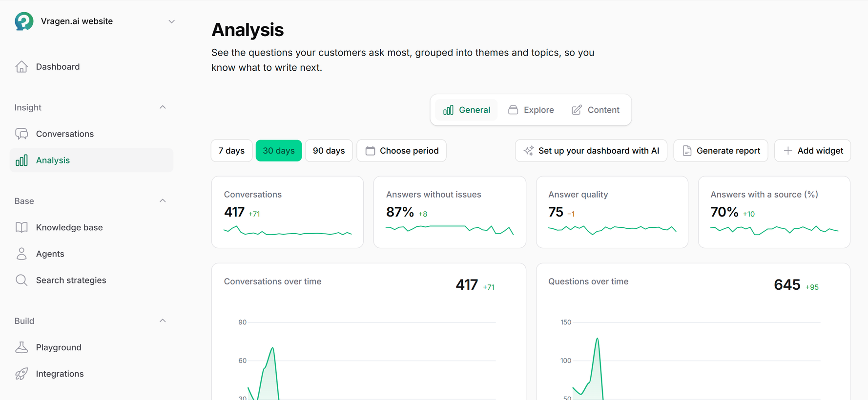This screenshot has width=868, height=400.
Task: Click the Search strategies magnifier icon
Action: point(21,280)
